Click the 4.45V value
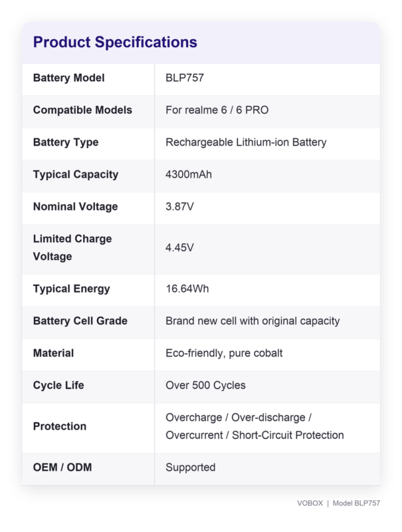The width and height of the screenshot is (402, 532). point(179,247)
